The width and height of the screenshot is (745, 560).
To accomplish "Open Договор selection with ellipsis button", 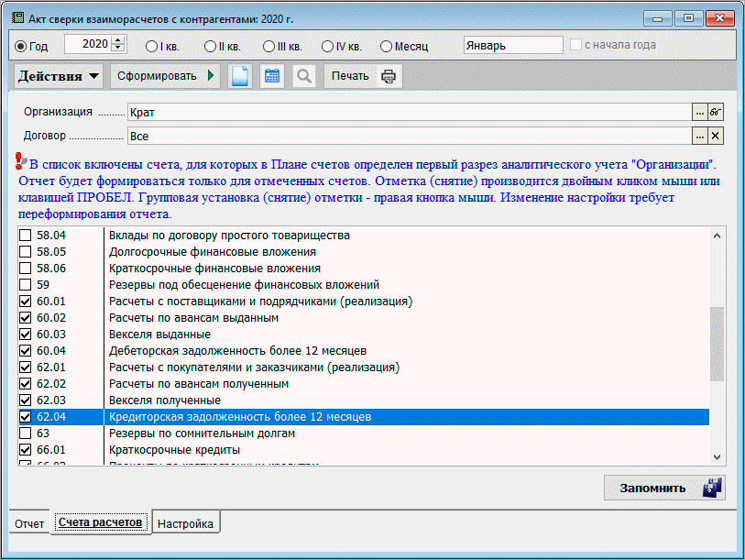I will click(x=700, y=136).
